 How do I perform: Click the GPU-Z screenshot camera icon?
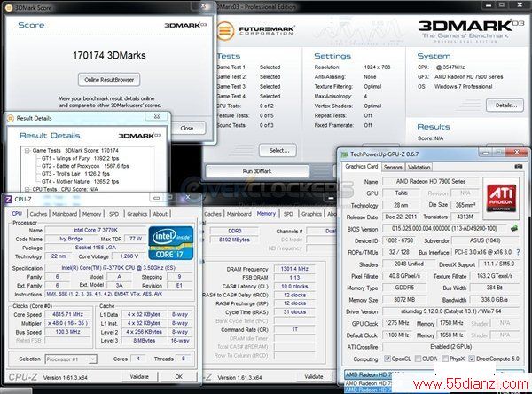click(x=519, y=167)
